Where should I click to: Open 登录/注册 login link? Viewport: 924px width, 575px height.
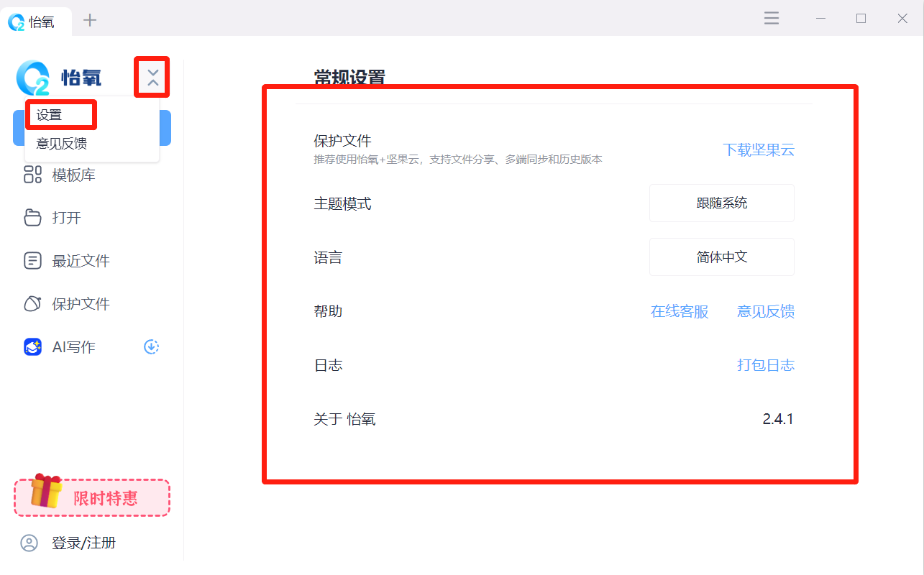83,543
